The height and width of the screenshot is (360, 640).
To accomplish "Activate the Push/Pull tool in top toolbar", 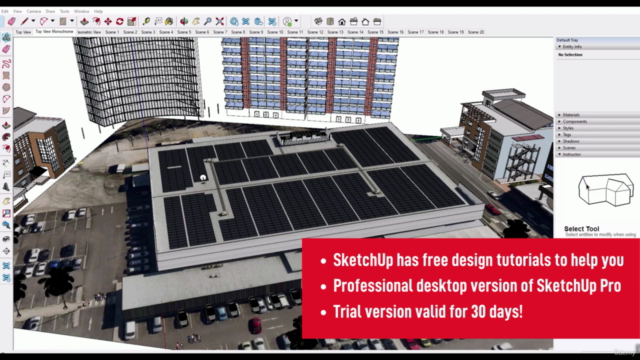I will click(x=84, y=21).
